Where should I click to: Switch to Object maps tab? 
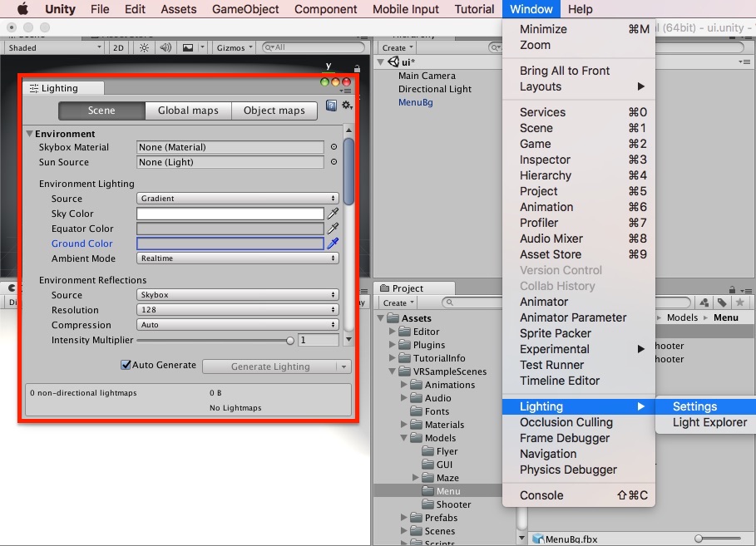(x=274, y=111)
